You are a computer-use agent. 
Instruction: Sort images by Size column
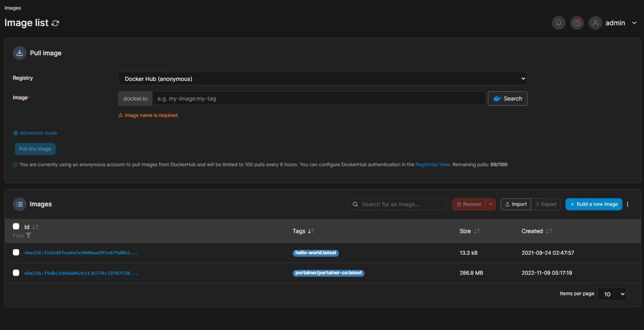tap(470, 231)
